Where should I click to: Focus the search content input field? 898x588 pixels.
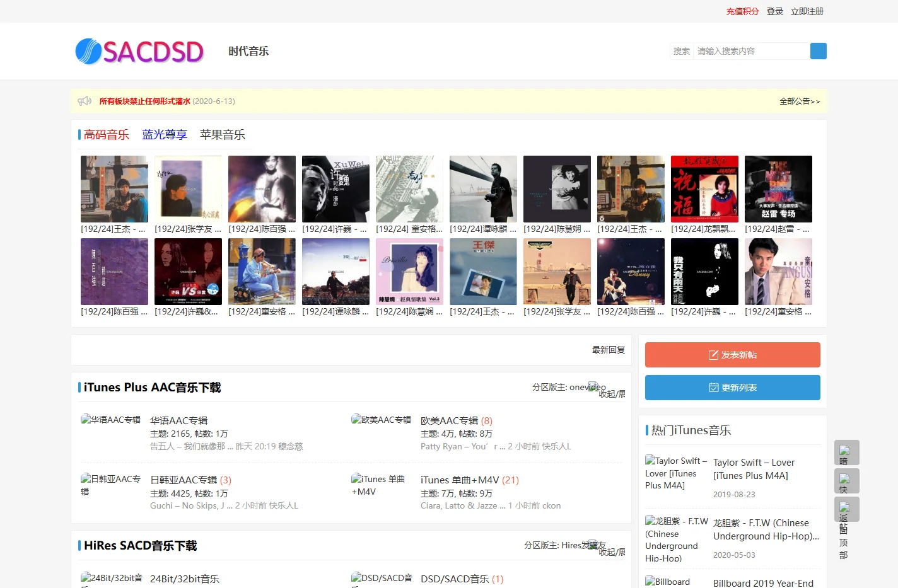click(x=750, y=51)
